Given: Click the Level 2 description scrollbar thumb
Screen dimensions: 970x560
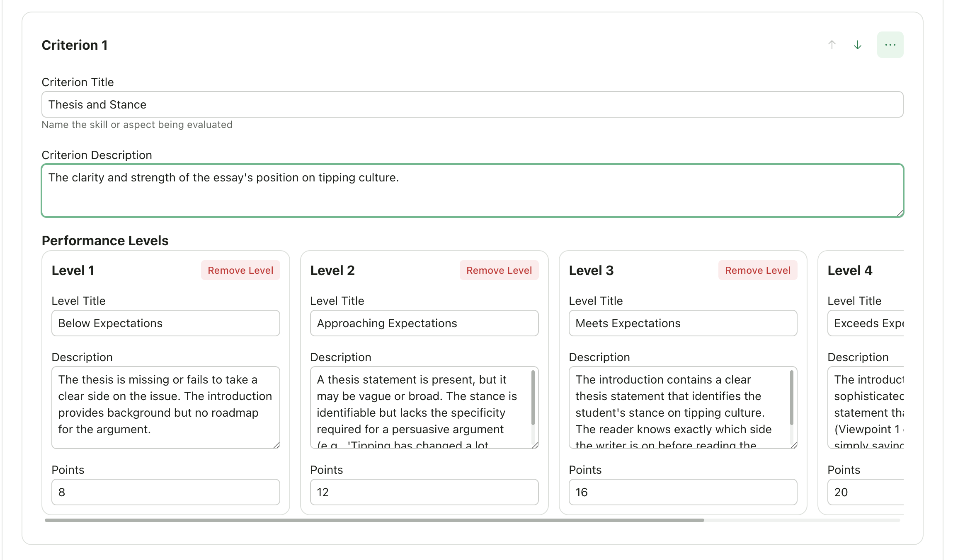Looking at the screenshot, I should pos(533,398).
